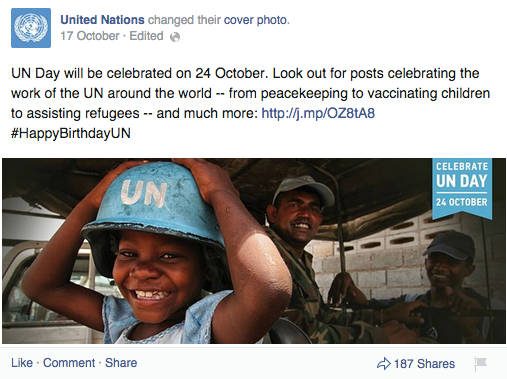Click the public globe privacy icon
This screenshot has height=379, width=507.
(175, 37)
